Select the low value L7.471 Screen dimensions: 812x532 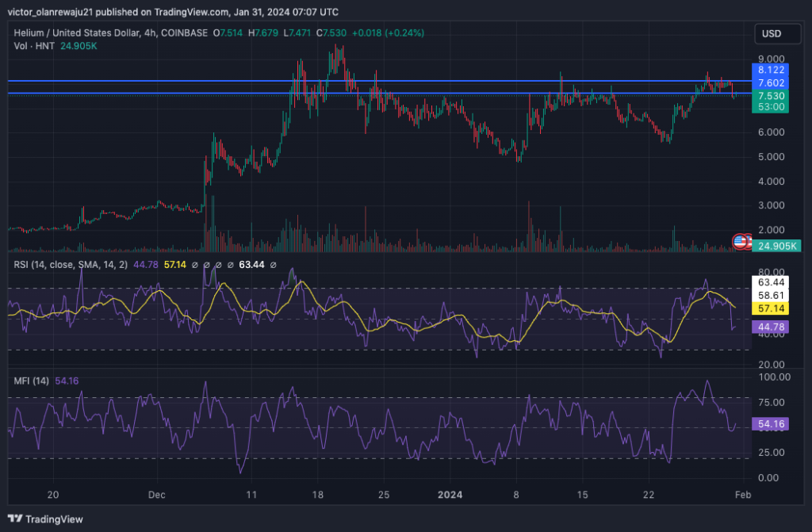point(297,33)
